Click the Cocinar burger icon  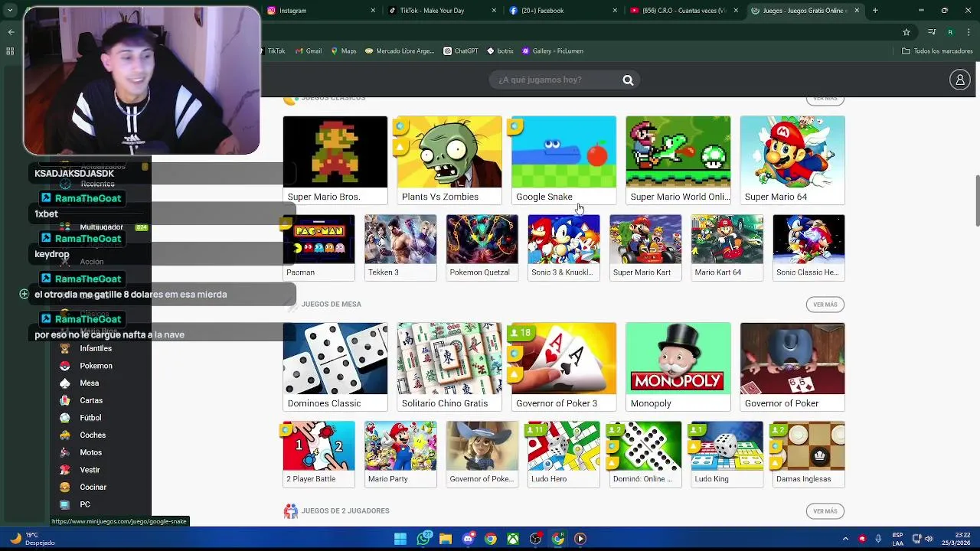[x=65, y=487]
